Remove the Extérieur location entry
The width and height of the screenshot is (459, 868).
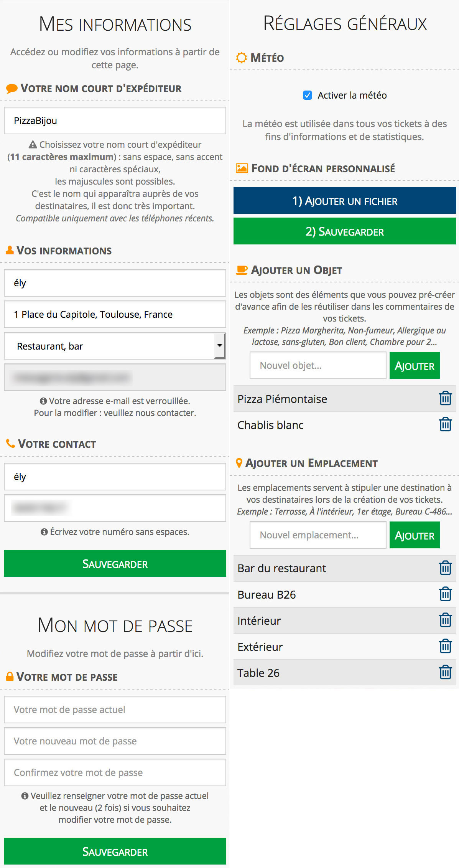point(445,646)
